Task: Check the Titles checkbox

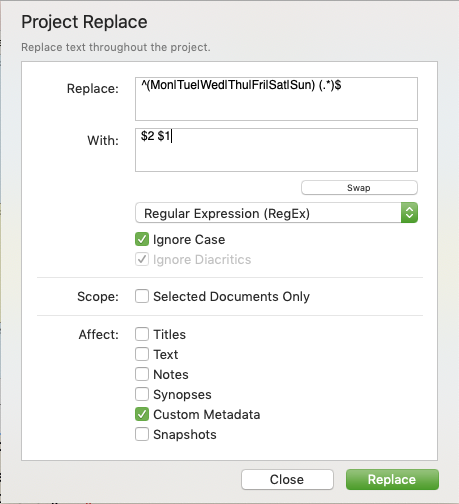Action: 142,334
